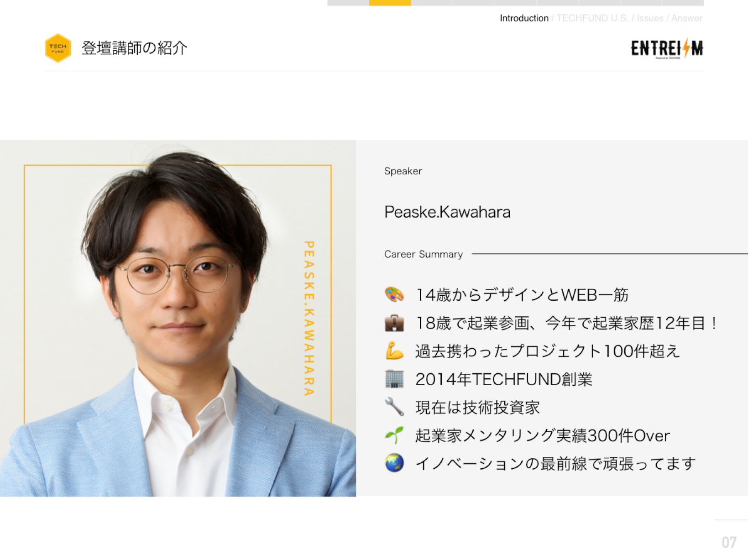Screen dimensions: 748x560
Task: Click the globe emoji icon
Action: (394, 463)
